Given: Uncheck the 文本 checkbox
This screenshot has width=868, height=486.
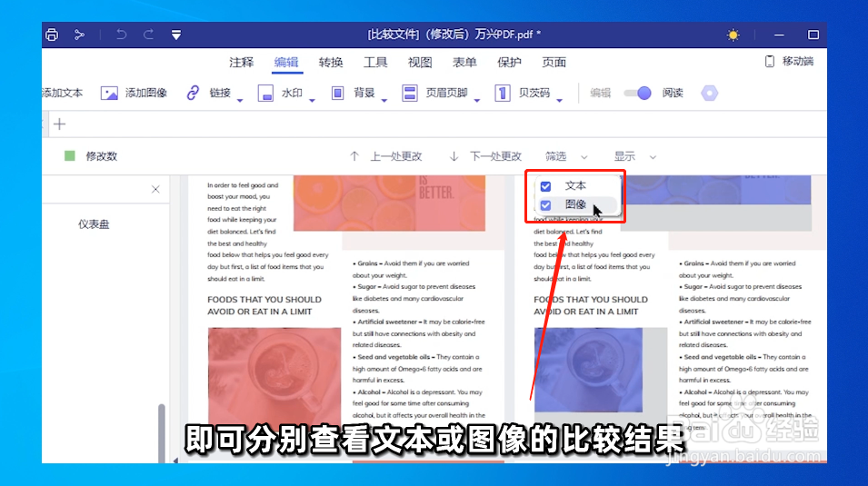Looking at the screenshot, I should 546,186.
